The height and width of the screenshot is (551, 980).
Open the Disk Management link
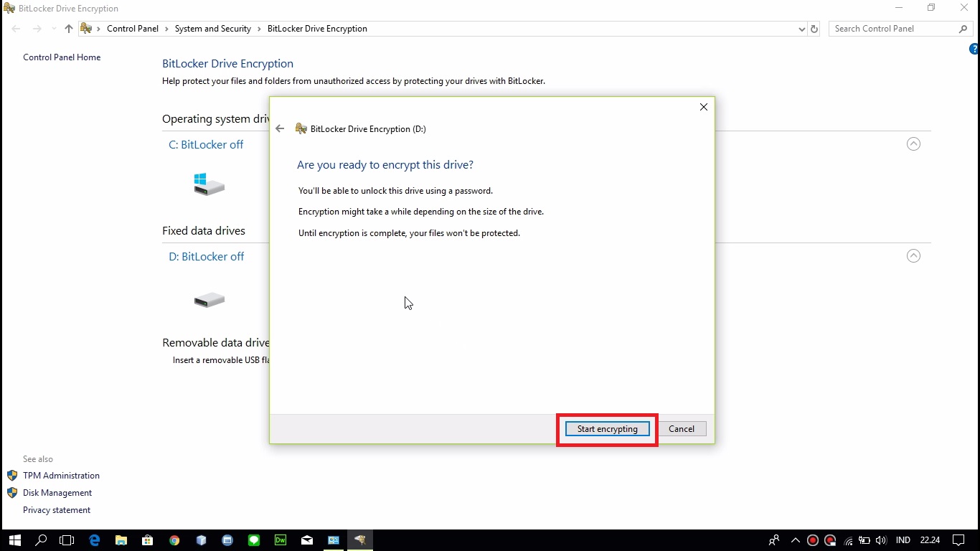(57, 493)
